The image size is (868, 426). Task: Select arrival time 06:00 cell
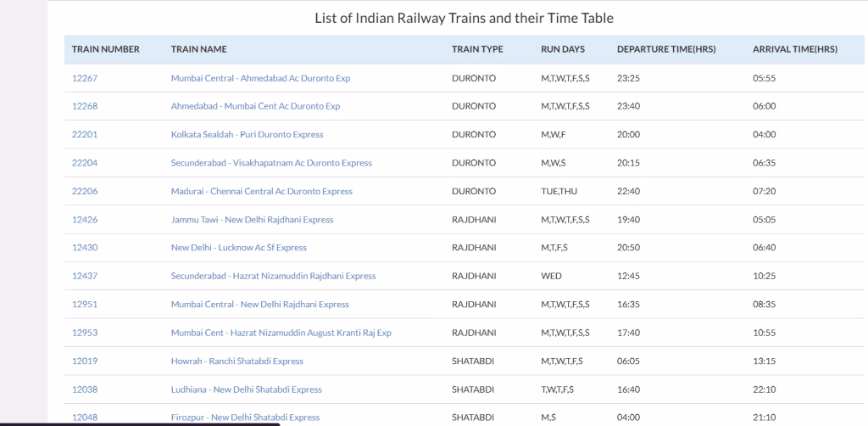[764, 106]
